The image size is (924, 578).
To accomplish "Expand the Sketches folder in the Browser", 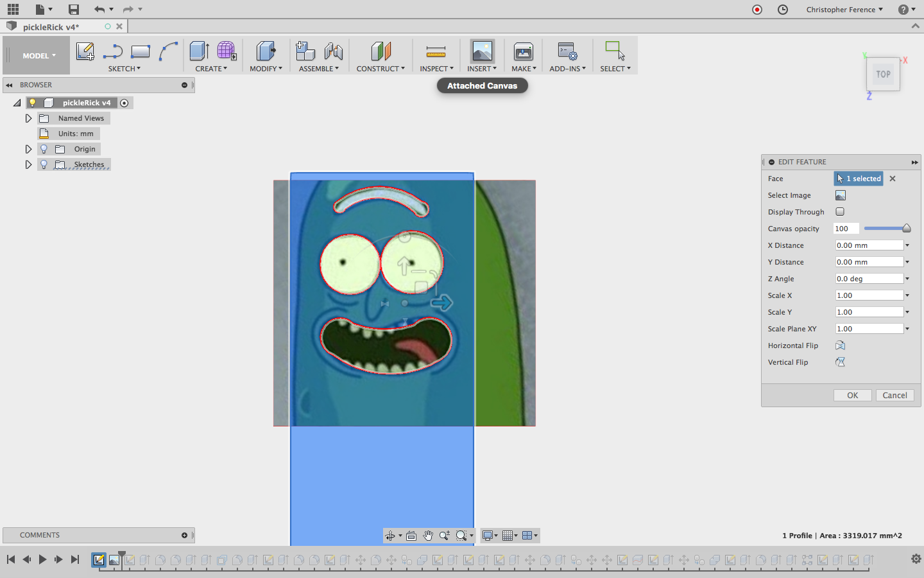I will click(x=28, y=164).
